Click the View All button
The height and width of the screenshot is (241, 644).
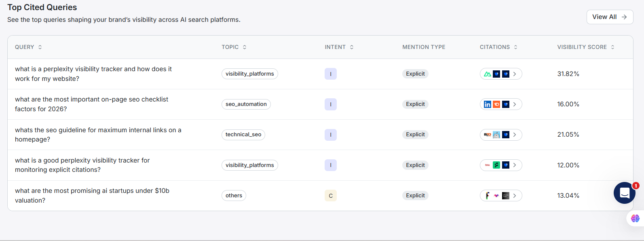[x=610, y=17]
